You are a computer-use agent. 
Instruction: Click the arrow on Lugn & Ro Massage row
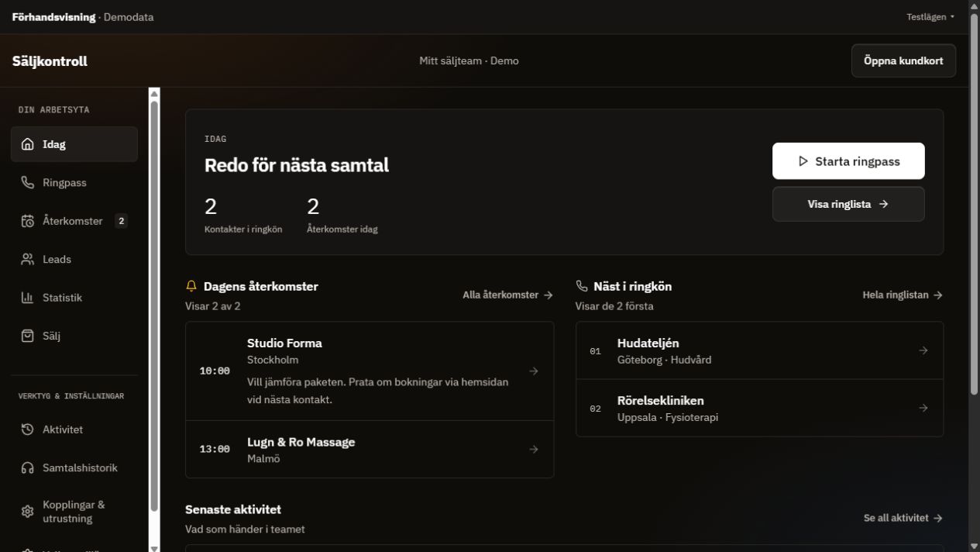534,450
